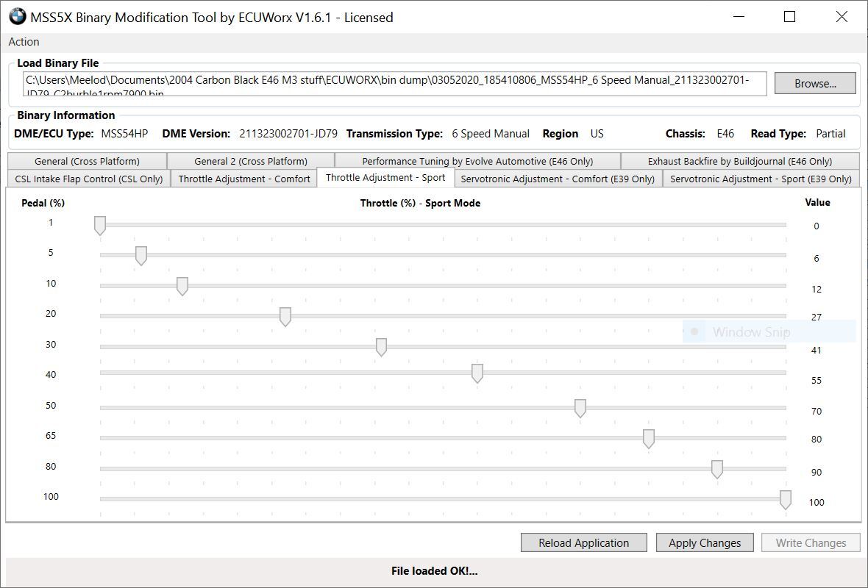868x588 pixels.
Task: Open Servotronic Adjustment - Sport tab
Action: pyautogui.click(x=760, y=179)
